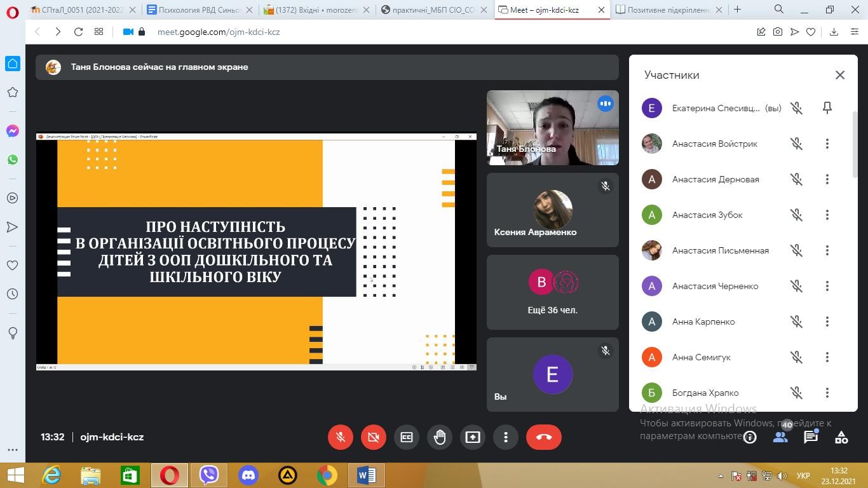Close the Участники panel
868x488 pixels.
tap(839, 75)
